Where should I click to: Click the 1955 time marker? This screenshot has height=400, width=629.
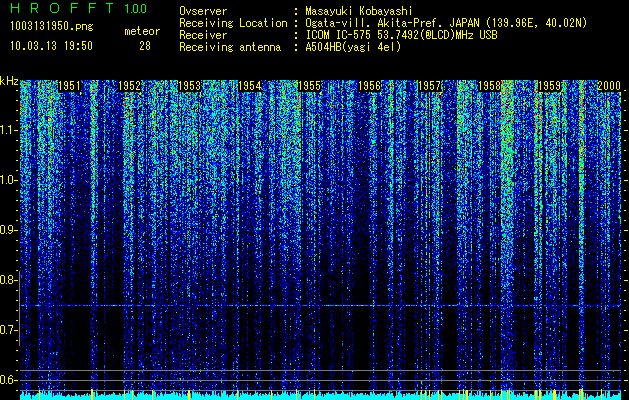point(309,86)
